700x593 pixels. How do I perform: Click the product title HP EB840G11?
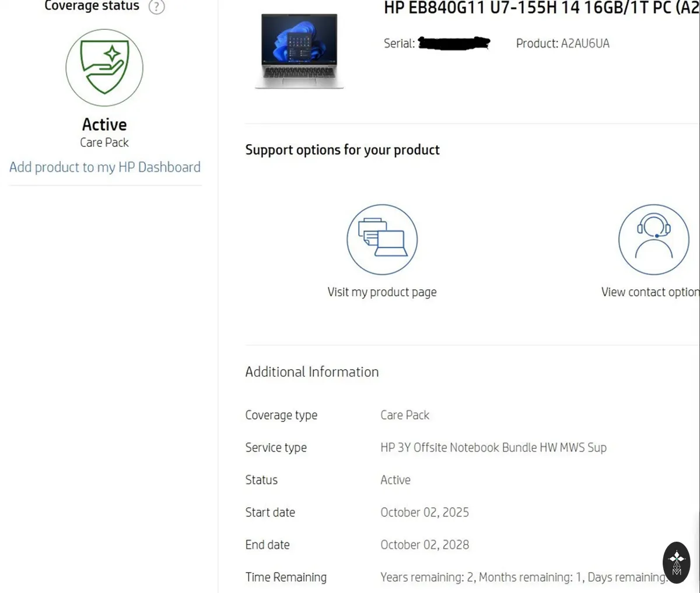(x=541, y=8)
